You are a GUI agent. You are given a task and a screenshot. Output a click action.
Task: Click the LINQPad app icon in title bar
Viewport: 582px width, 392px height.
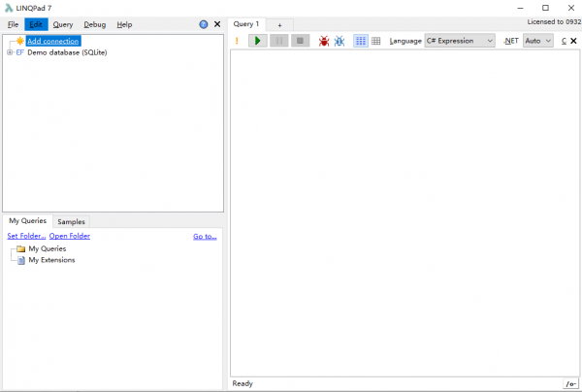[x=9, y=8]
